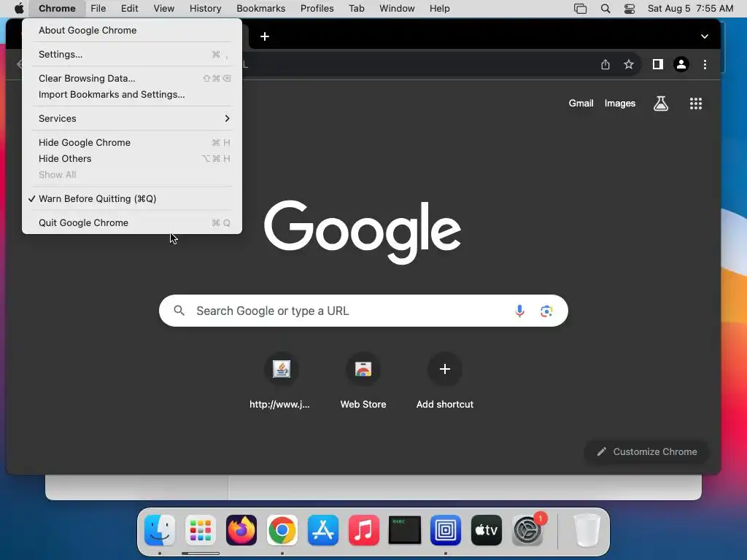Screen dimensions: 747x560
Task: Click the Google search box
Action: click(x=363, y=311)
